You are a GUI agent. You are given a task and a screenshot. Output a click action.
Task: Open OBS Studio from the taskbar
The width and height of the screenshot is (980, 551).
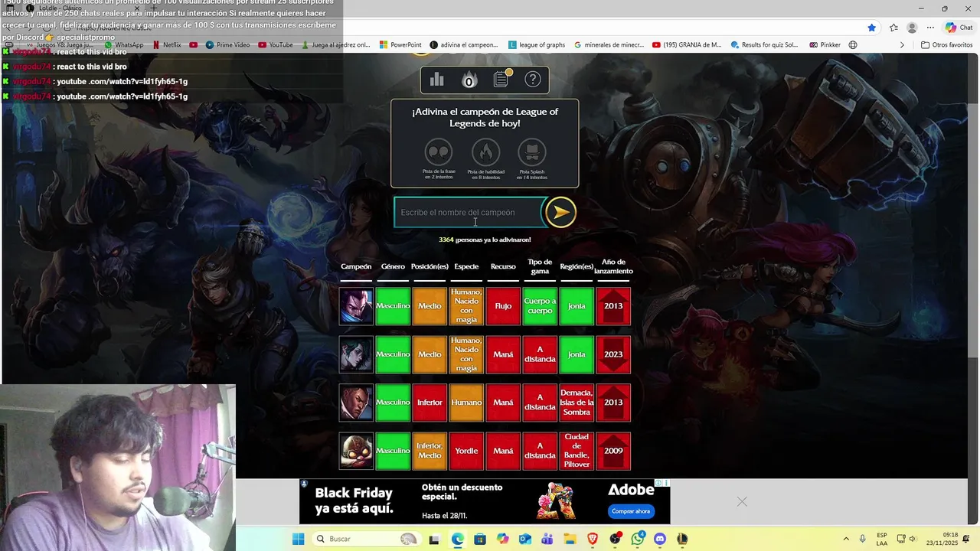(x=615, y=539)
